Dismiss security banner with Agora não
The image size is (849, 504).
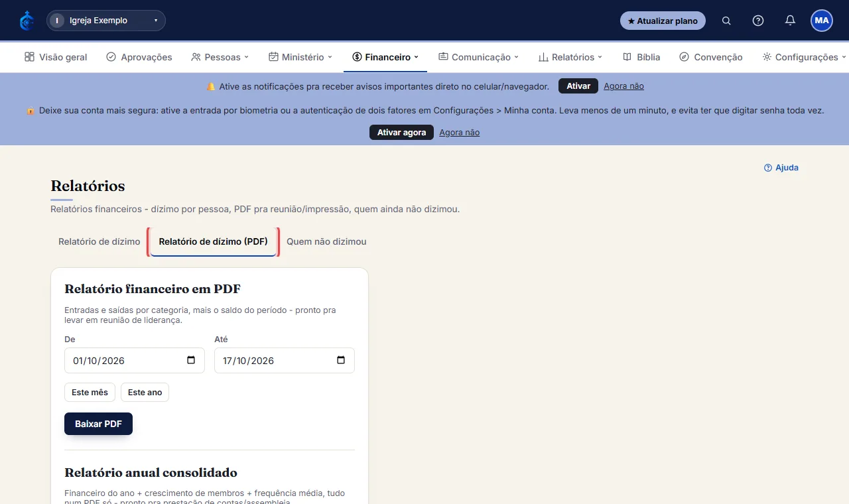pyautogui.click(x=459, y=133)
